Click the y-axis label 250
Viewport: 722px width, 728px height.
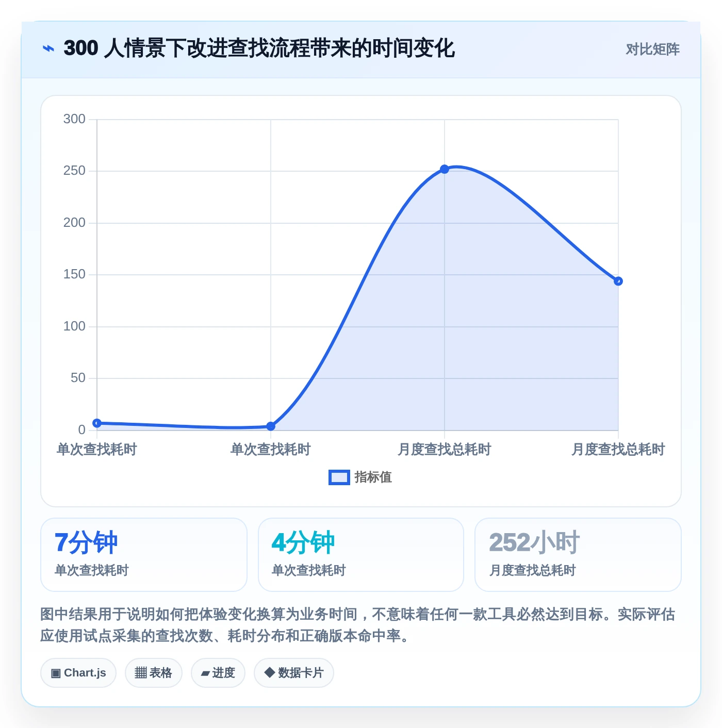[74, 171]
